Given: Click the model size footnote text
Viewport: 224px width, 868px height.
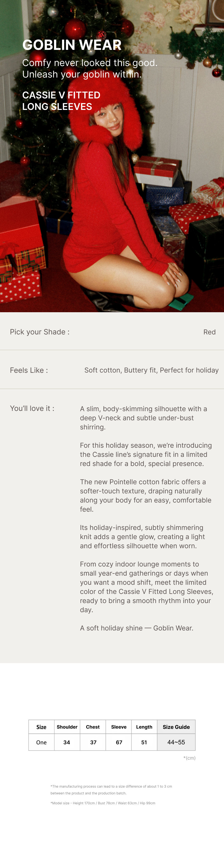Looking at the screenshot, I should point(103,803).
